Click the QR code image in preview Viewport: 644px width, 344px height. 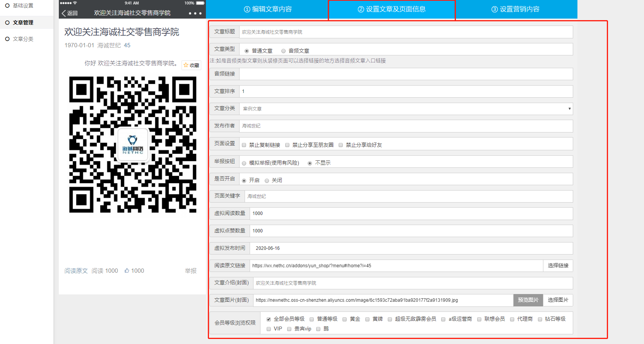[133, 144]
